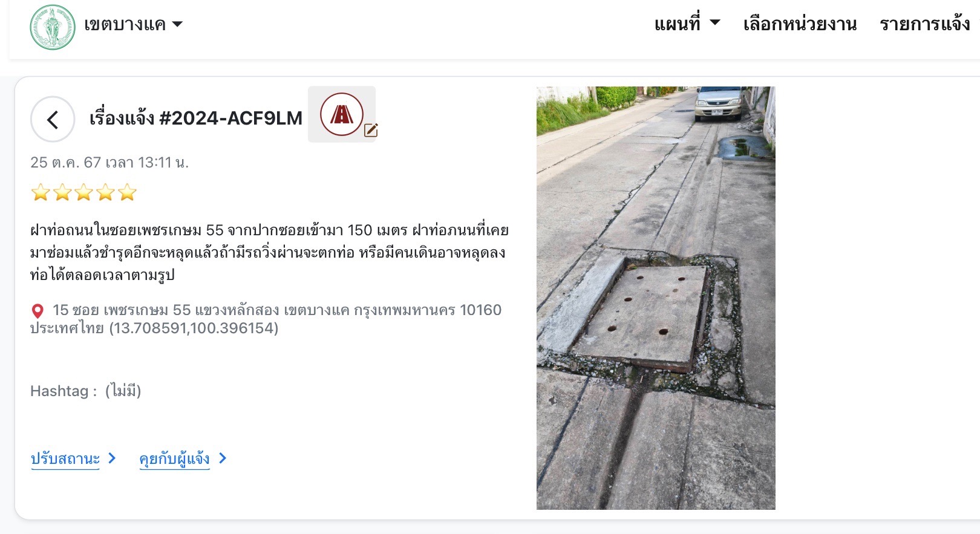Screen dimensions: 980x534
Task: Expand the แผนที่ menu arrow
Action: tap(715, 23)
